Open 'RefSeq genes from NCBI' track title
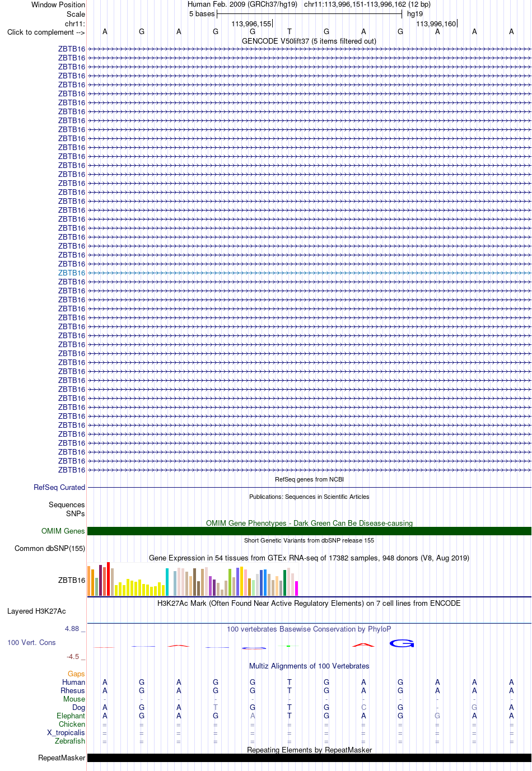The height and width of the screenshot is (771, 532). [309, 479]
